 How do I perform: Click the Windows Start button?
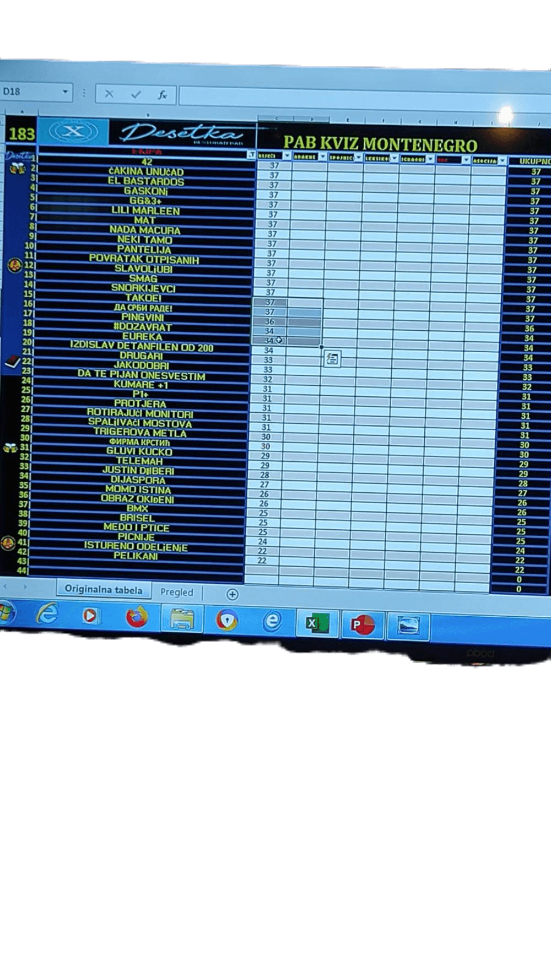(6, 612)
